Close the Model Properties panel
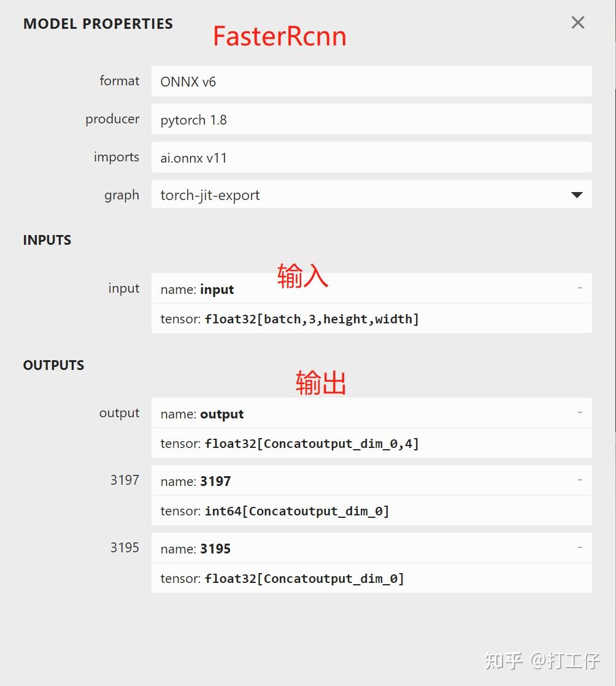 pyautogui.click(x=577, y=22)
